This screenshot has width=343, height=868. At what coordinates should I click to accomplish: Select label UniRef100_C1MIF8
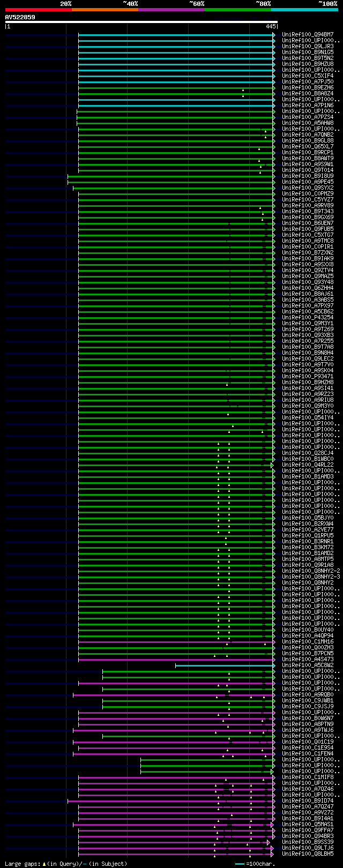(308, 777)
